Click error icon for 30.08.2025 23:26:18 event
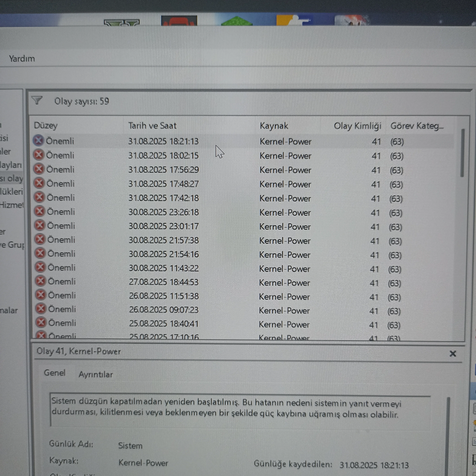 pyautogui.click(x=39, y=211)
